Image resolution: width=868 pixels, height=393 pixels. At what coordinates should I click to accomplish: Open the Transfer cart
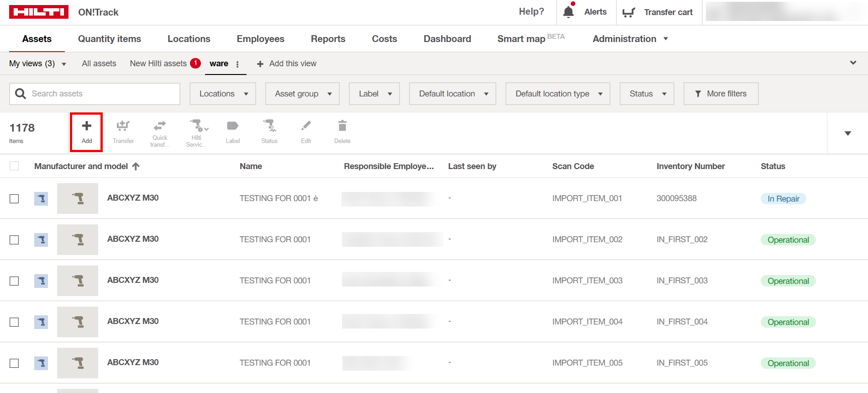(x=658, y=12)
